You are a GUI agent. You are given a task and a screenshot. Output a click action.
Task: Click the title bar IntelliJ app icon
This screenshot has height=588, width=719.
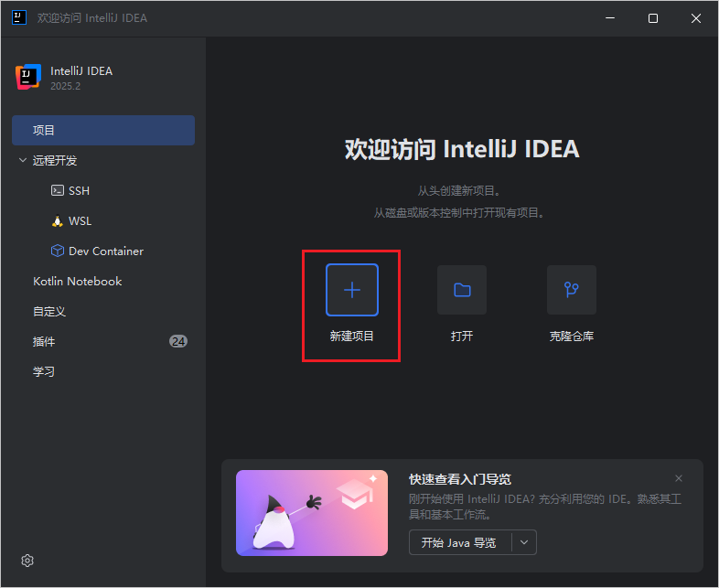tap(19, 18)
